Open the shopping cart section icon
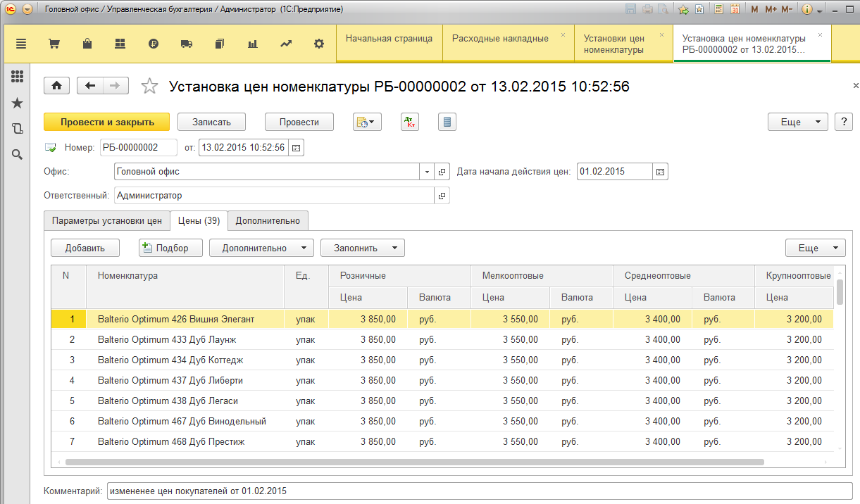The width and height of the screenshot is (860, 504). [x=54, y=44]
